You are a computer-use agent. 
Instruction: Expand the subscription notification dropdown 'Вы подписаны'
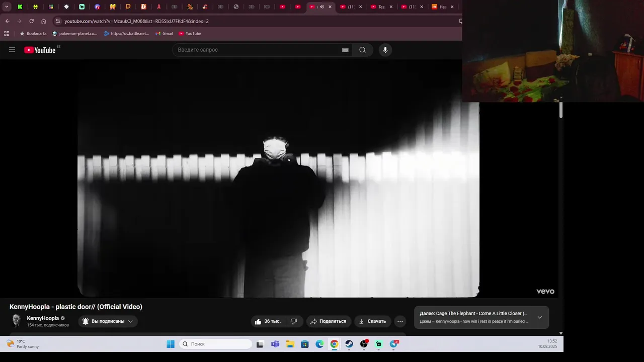click(x=108, y=321)
